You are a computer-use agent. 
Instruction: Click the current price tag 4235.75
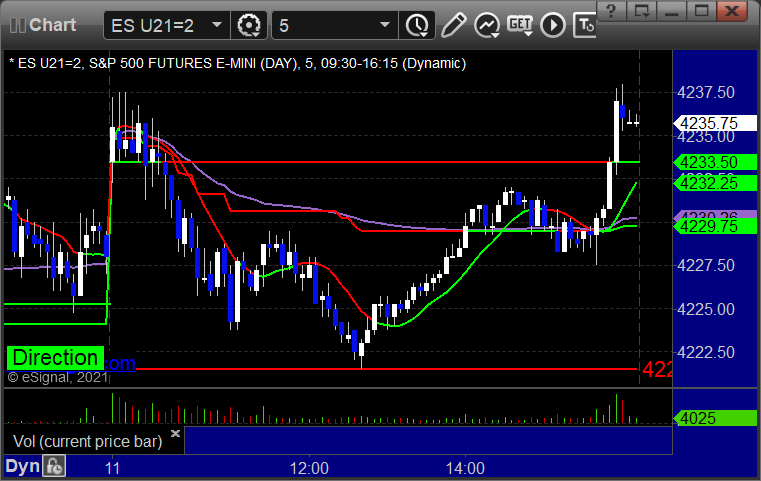715,123
